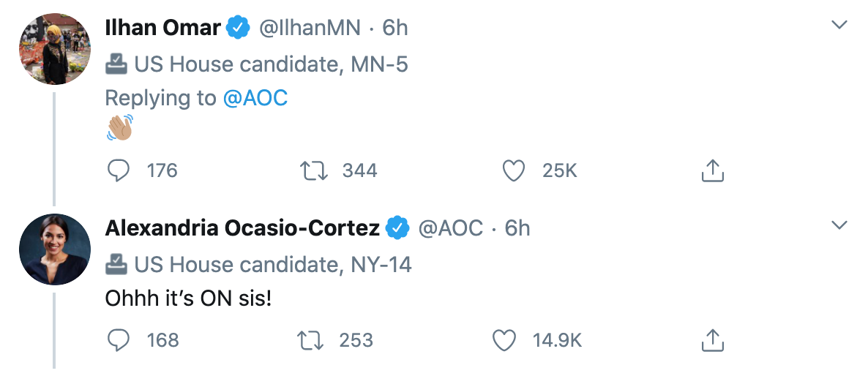
Task: Like the "Ohhh it's ON sis!" tweet
Action: coord(504,340)
